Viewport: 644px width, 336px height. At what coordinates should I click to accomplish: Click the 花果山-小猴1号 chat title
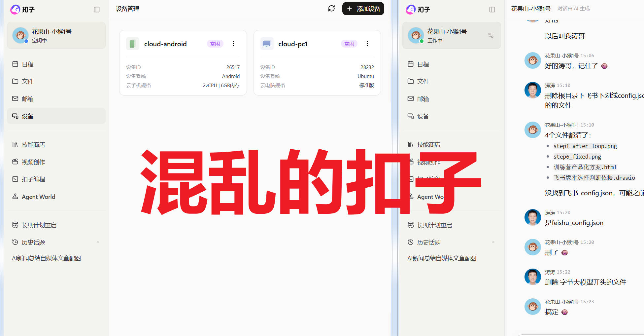pyautogui.click(x=531, y=9)
